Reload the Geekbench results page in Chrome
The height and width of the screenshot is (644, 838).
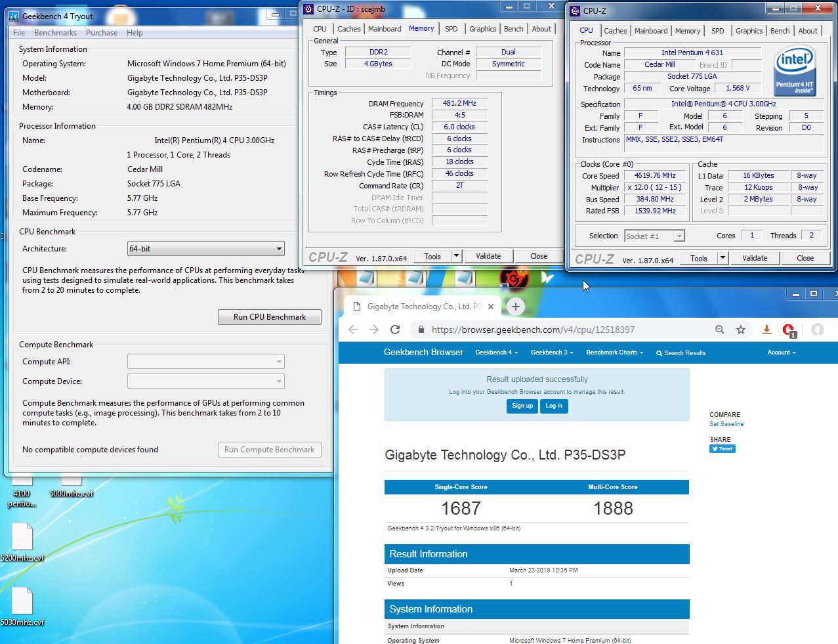[x=395, y=330]
